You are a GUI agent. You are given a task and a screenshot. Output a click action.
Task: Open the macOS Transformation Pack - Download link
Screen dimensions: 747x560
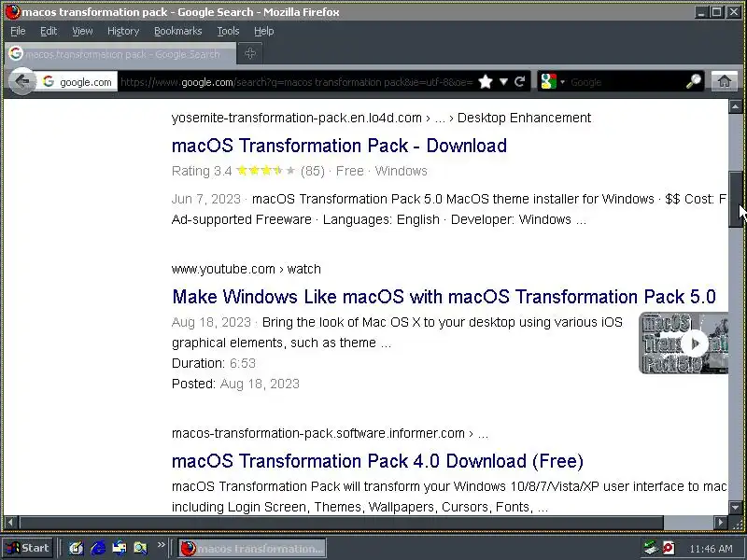(x=339, y=146)
